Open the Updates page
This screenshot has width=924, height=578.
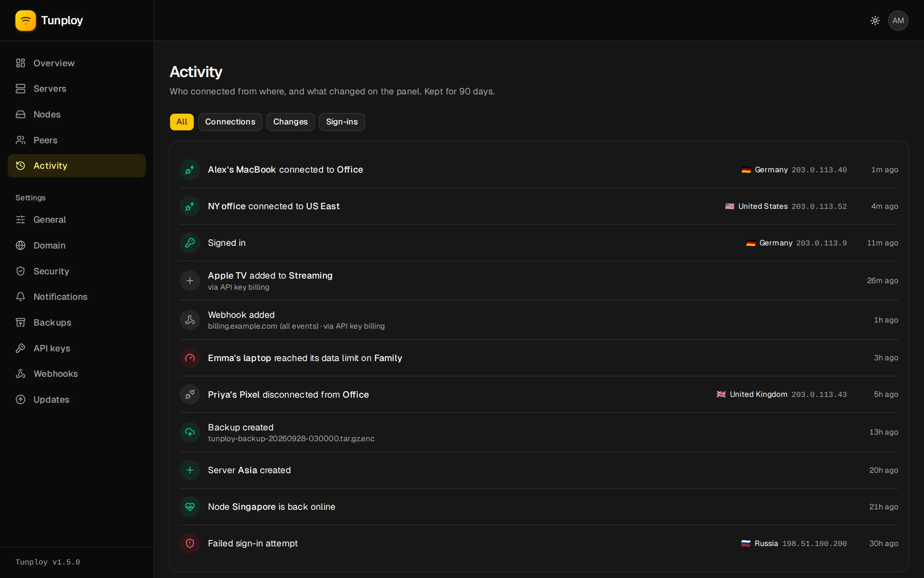77,400
